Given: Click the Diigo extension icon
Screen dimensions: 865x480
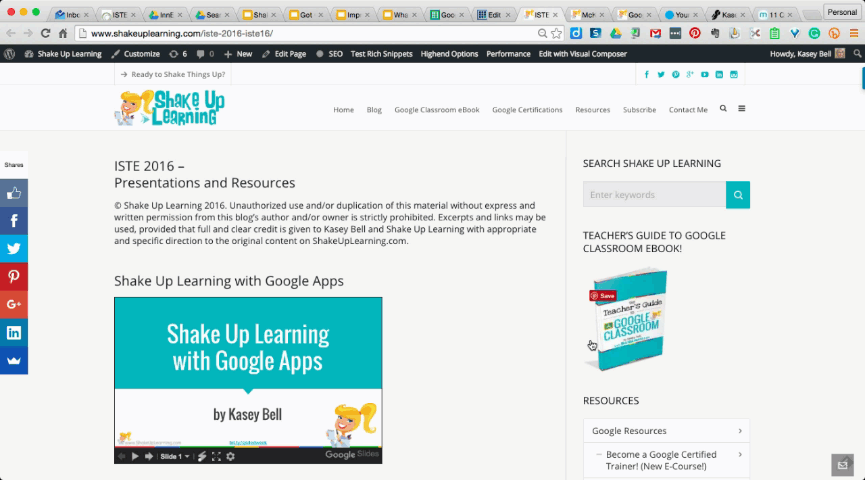Looking at the screenshot, I should (576, 34).
